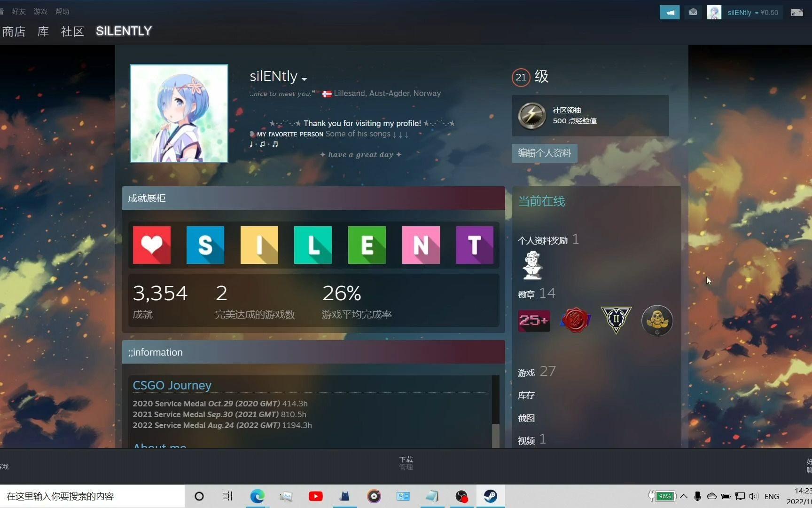Screen dimensions: 812x508
Task: Open the 3,354 成就 achievements count
Action: tap(160, 301)
